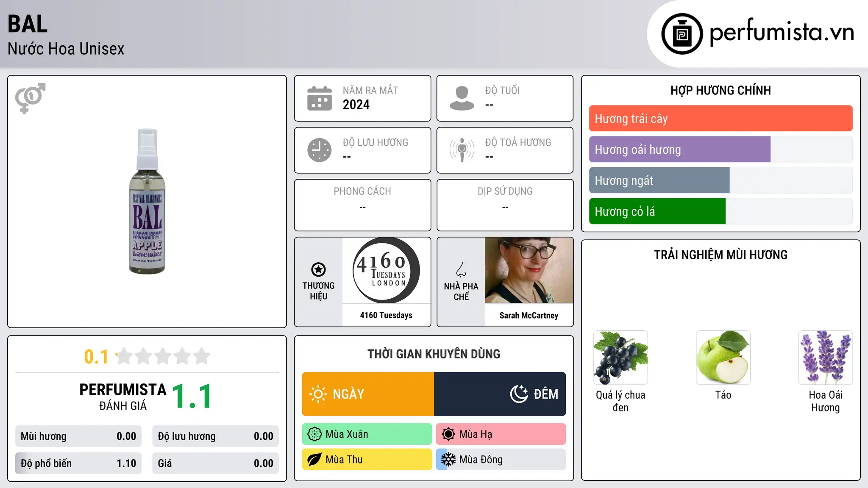Click the orange Hương trái cây accord bar
Image resolution: width=868 pixels, height=488 pixels.
pyautogui.click(x=721, y=119)
